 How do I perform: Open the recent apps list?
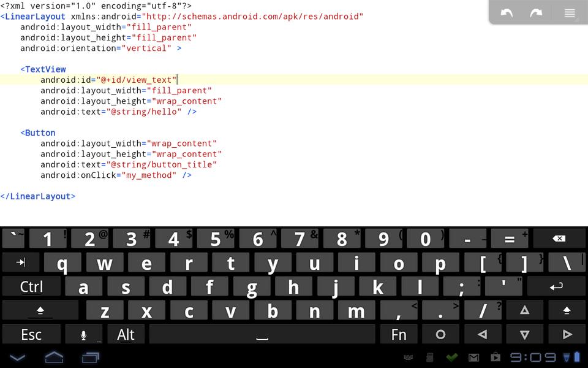[x=91, y=357]
